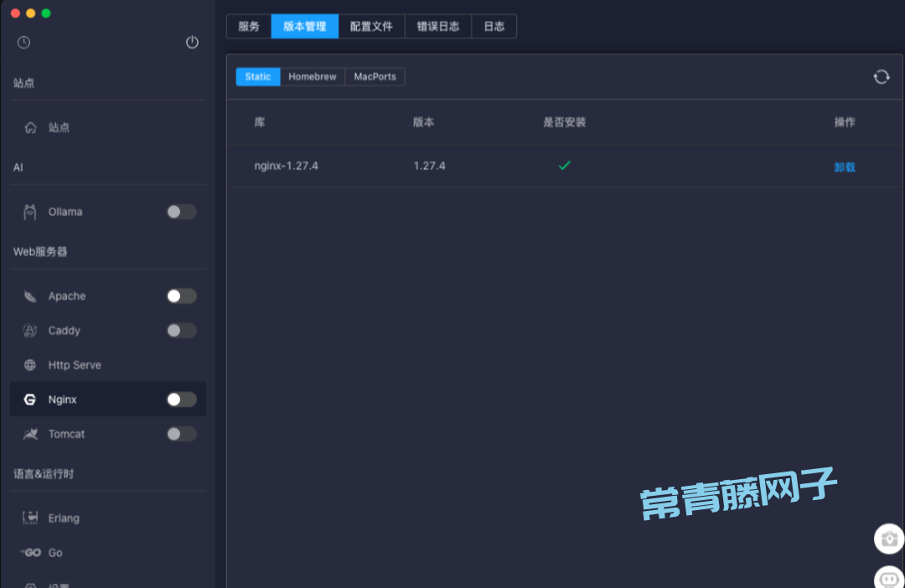The image size is (905, 588).
Task: Switch to the 错误日志 tab
Action: 437,26
